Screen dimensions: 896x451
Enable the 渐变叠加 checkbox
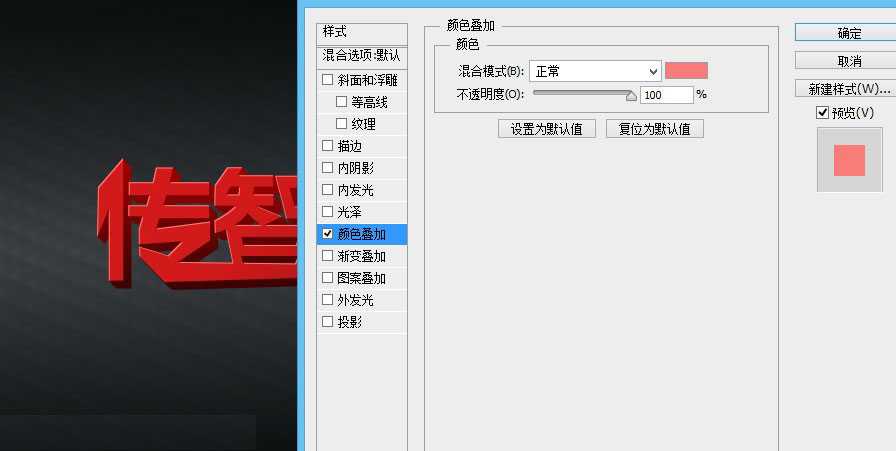tap(327, 255)
